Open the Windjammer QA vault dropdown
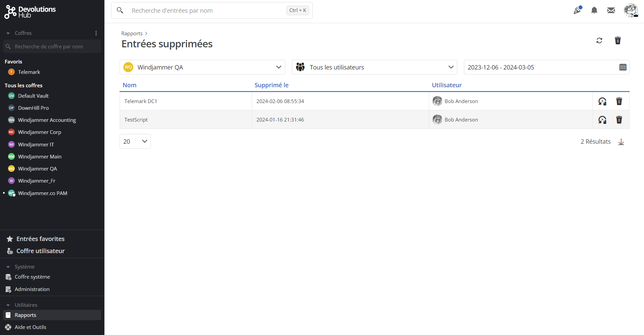The width and height of the screenshot is (644, 335). point(202,67)
